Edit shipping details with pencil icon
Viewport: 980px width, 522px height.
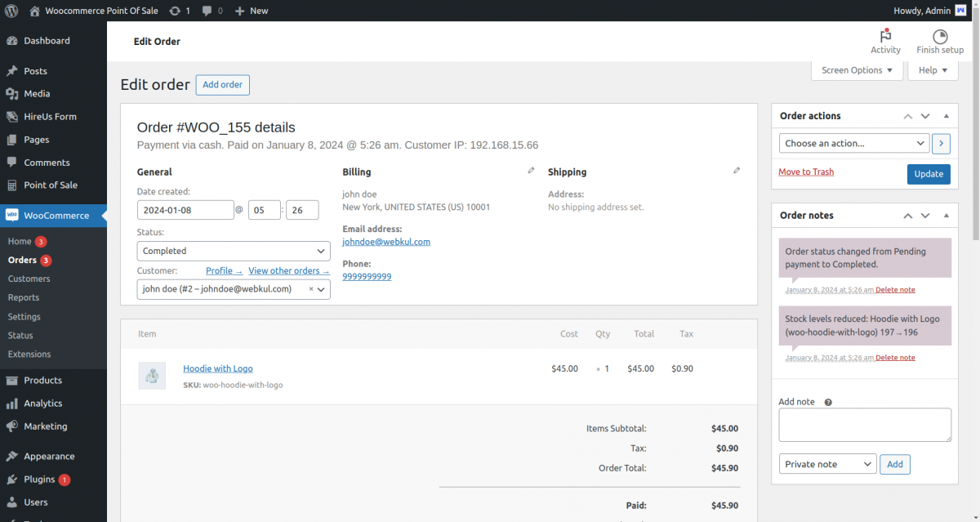[737, 171]
